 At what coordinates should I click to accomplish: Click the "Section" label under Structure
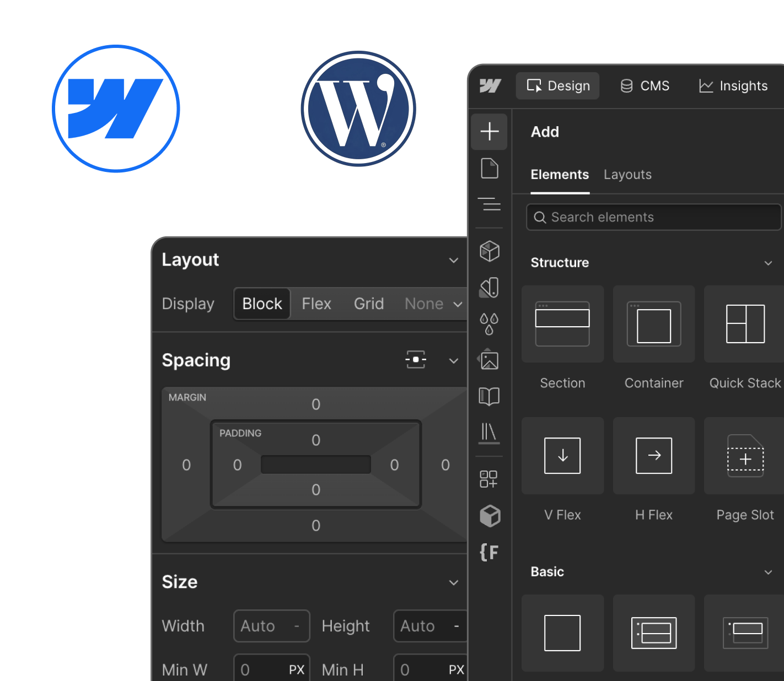tap(562, 383)
